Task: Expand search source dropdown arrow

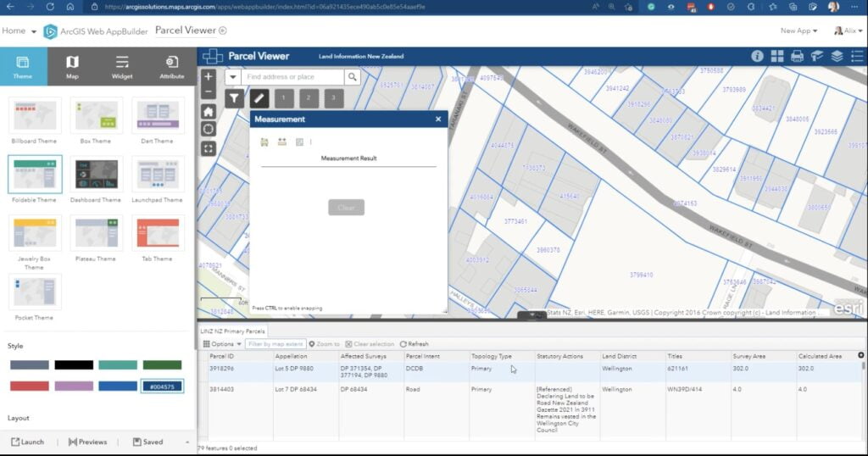Action: coord(232,77)
